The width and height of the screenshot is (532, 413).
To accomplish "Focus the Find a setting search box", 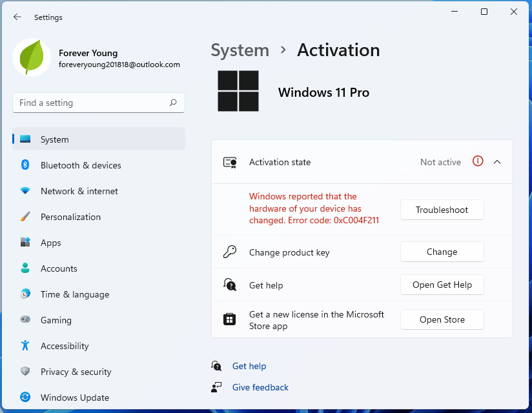I will (99, 103).
